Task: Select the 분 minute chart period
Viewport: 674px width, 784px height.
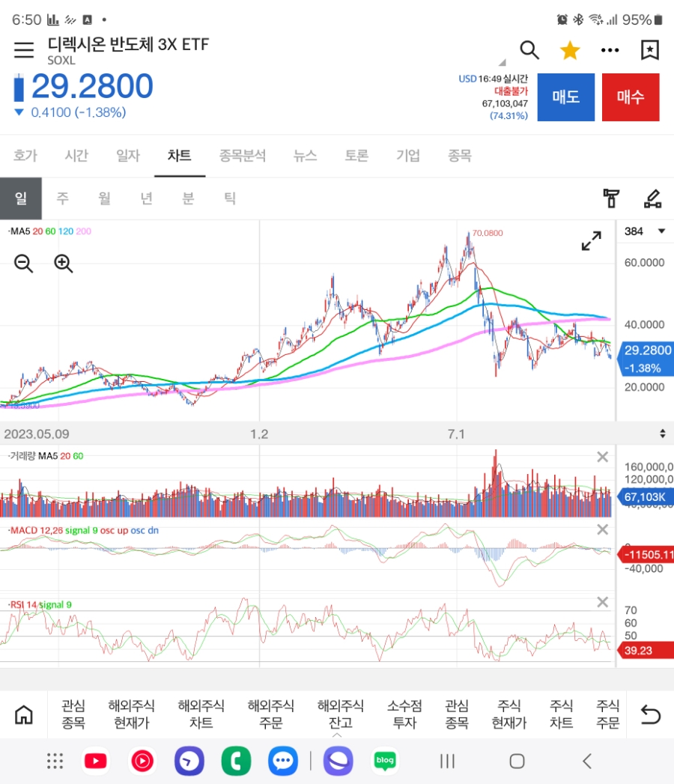Action: [x=188, y=198]
